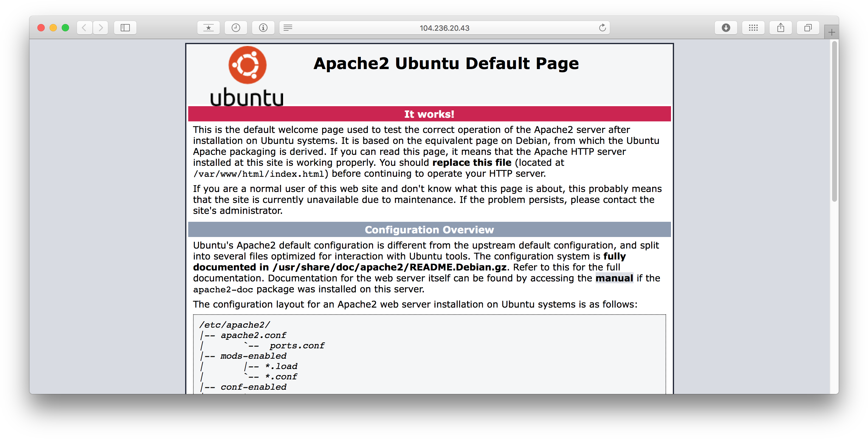
Task: Close the Safari window with the red button
Action: pos(41,28)
